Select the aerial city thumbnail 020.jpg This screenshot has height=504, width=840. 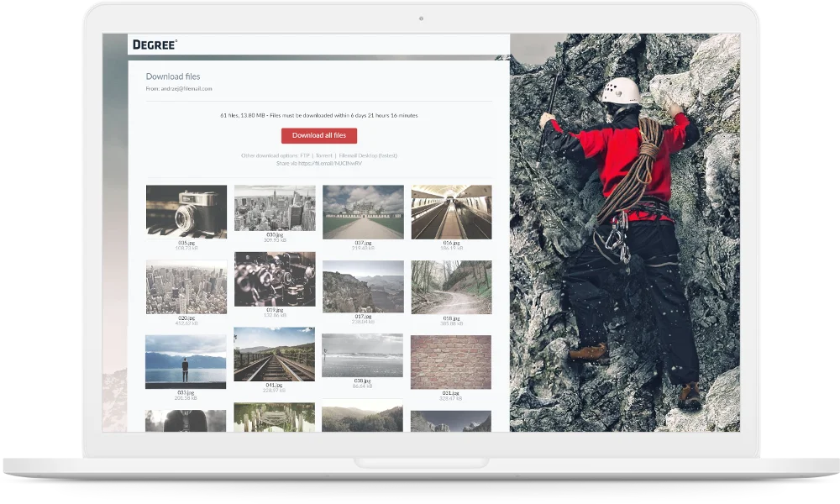coord(186,286)
